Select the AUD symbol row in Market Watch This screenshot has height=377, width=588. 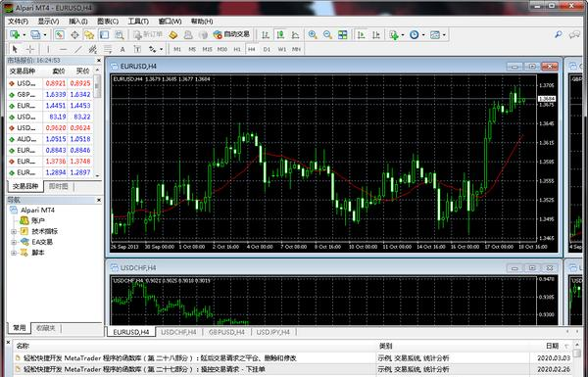(50, 139)
